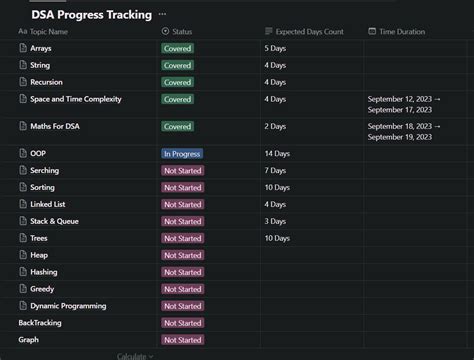Select the page icon next to Linked List
Image resolution: width=474 pixels, height=360 pixels.
pos(23,204)
